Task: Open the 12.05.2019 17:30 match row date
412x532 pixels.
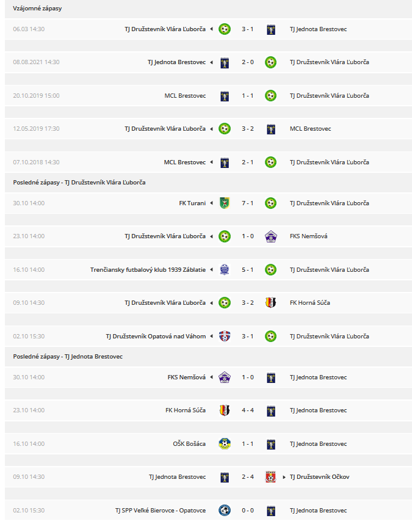Action: click(36, 129)
